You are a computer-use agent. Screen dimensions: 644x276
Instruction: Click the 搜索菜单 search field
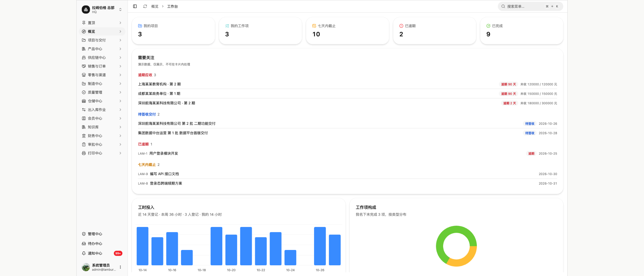point(530,6)
